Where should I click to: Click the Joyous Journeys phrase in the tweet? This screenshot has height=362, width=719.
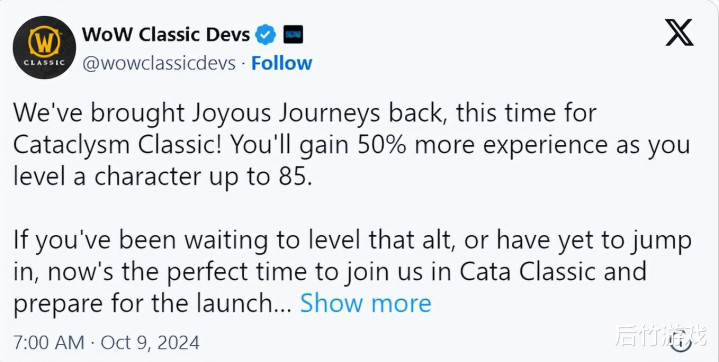click(x=285, y=114)
